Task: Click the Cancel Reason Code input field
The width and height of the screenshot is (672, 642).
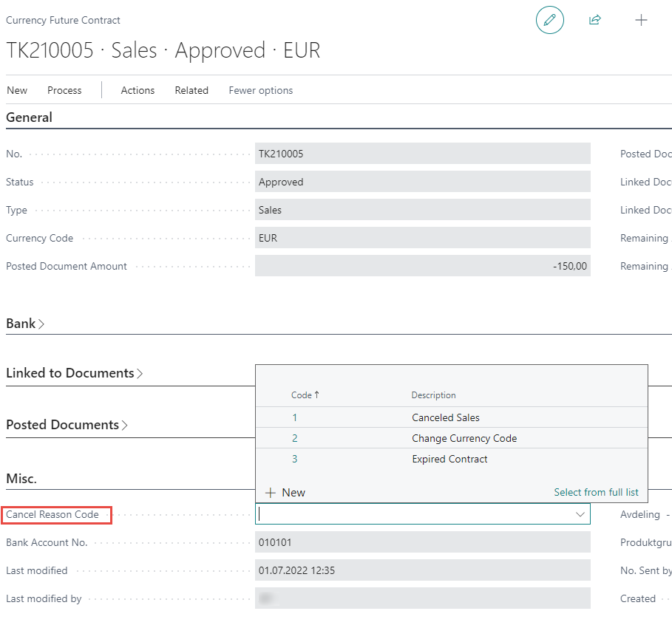Action: click(x=414, y=514)
